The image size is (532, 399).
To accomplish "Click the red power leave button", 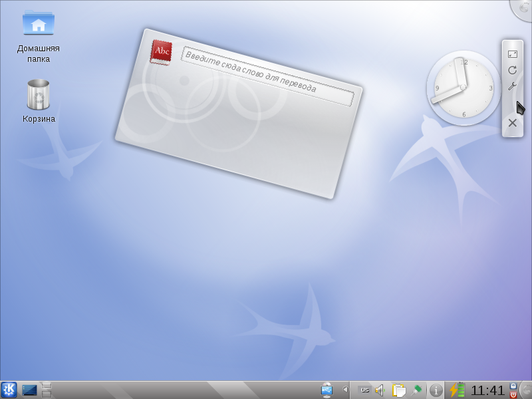I will tap(513, 394).
